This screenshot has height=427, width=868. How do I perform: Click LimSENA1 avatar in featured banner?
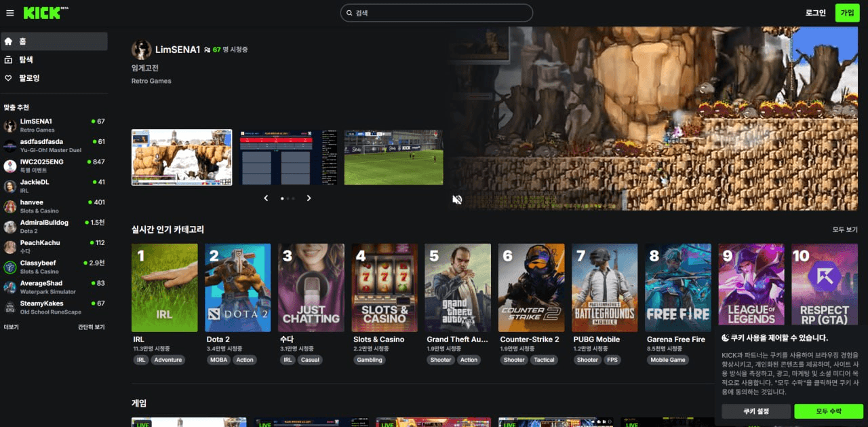141,50
